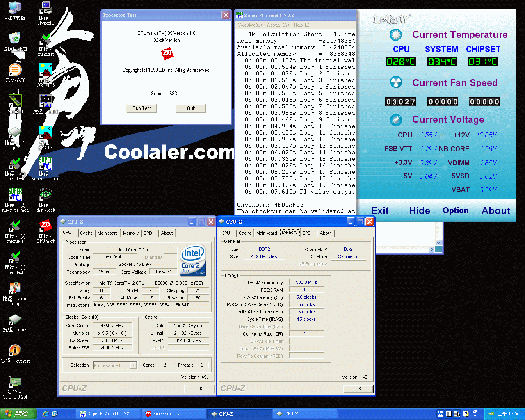This screenshot has height=420, width=525.
Task: Switch to CPU tab in right CPU-Z window
Action: 226,233
